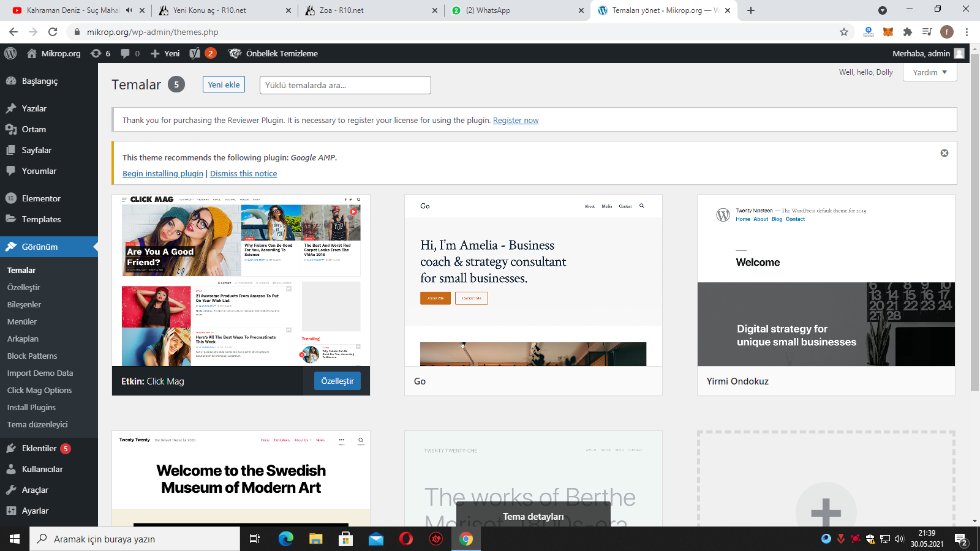Image resolution: width=980 pixels, height=551 pixels.
Task: Select Tema düzenleyici submenu item
Action: (x=37, y=424)
